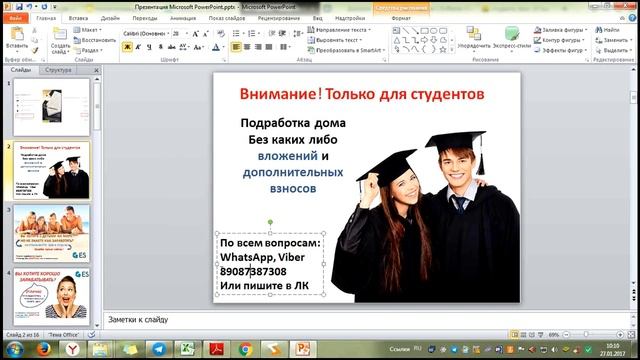640x360 pixels.
Task: Toggle italic (К) formatting
Action: pos(138,47)
